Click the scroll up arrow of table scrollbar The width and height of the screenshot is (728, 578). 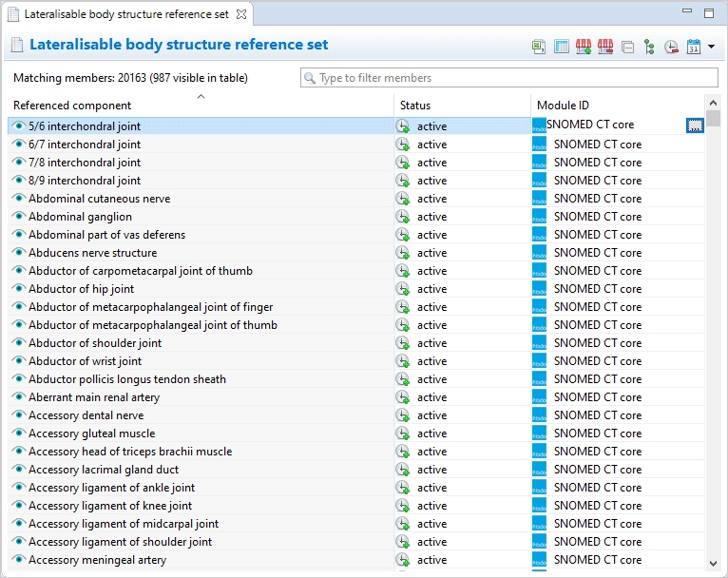tap(713, 103)
